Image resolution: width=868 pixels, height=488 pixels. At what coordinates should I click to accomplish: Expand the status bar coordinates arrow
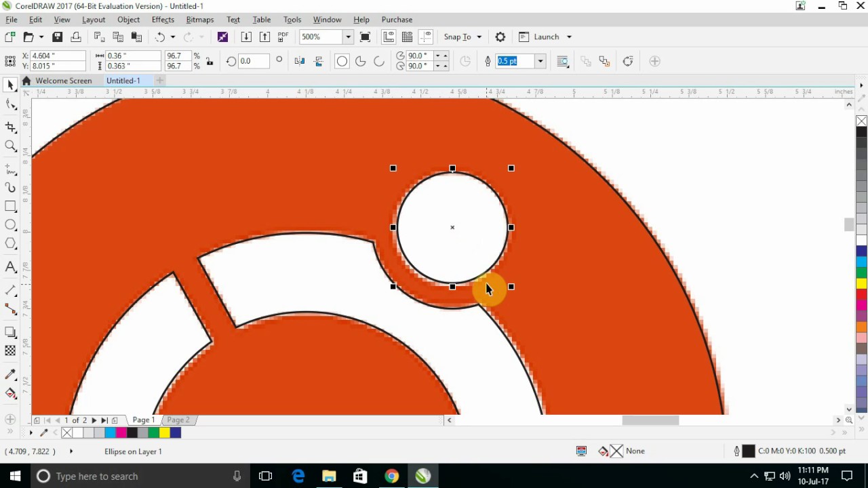pos(71,451)
